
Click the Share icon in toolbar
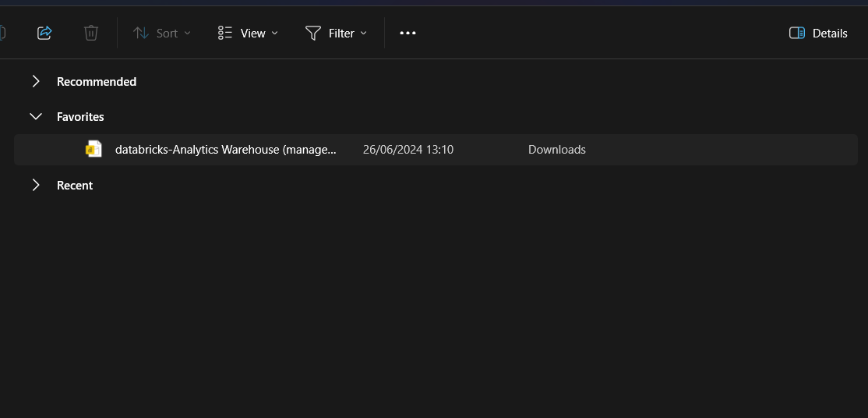pos(44,33)
